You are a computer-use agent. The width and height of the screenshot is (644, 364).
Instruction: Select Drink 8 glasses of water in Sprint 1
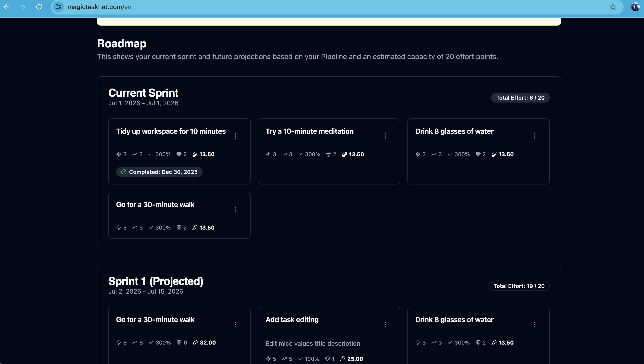[x=454, y=319]
